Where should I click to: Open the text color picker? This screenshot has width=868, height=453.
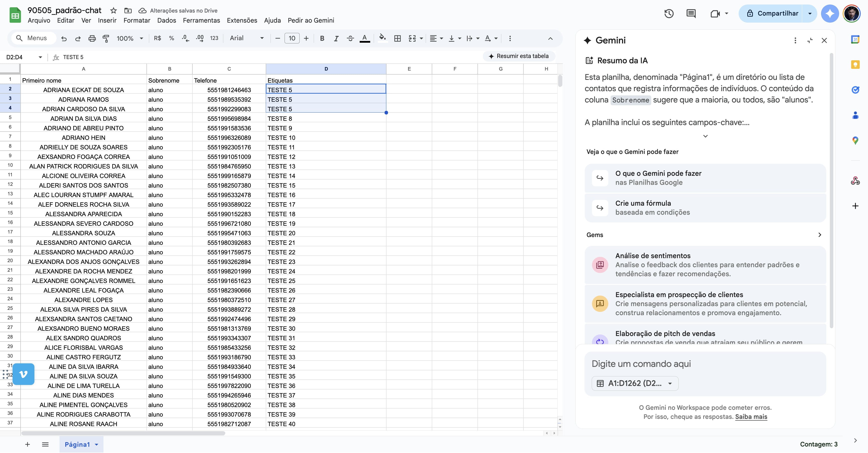(x=365, y=38)
